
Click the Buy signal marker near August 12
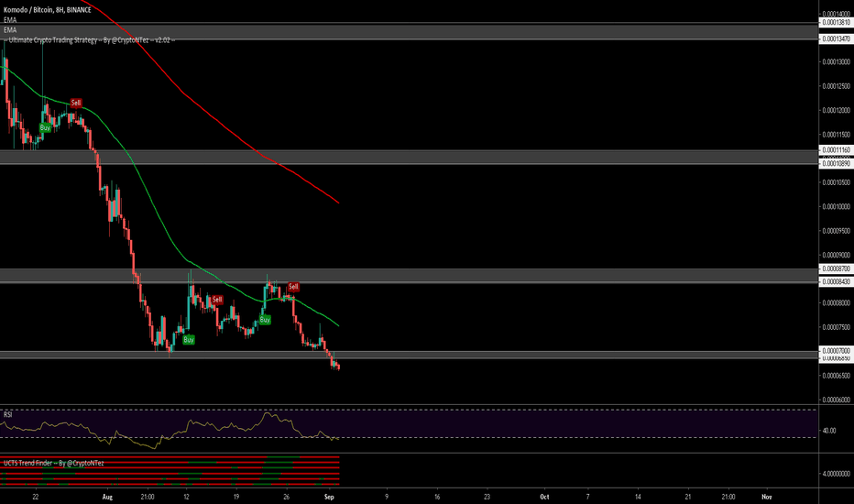tap(189, 339)
